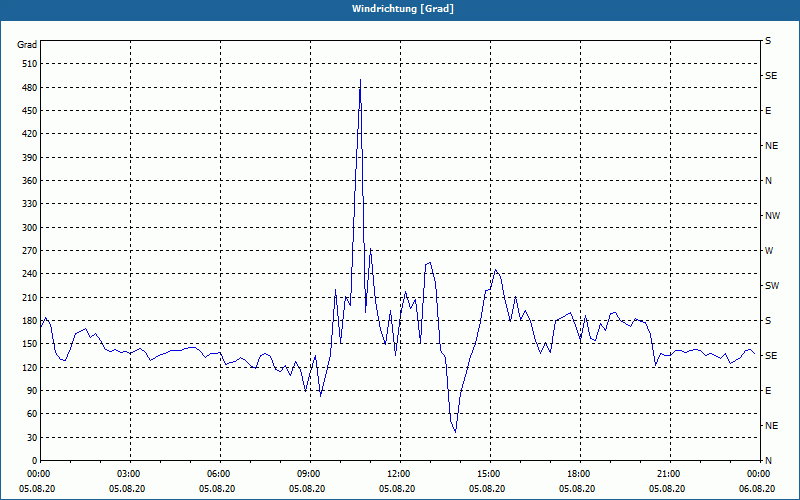
Task: Select the 360 value on the degree axis
Action: pyautogui.click(x=30, y=181)
